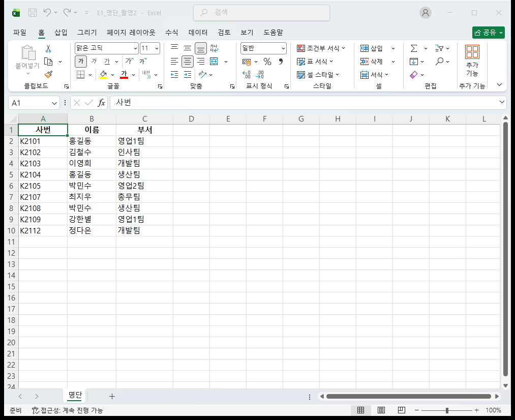Switch to Normal view in status bar

[x=360, y=410]
